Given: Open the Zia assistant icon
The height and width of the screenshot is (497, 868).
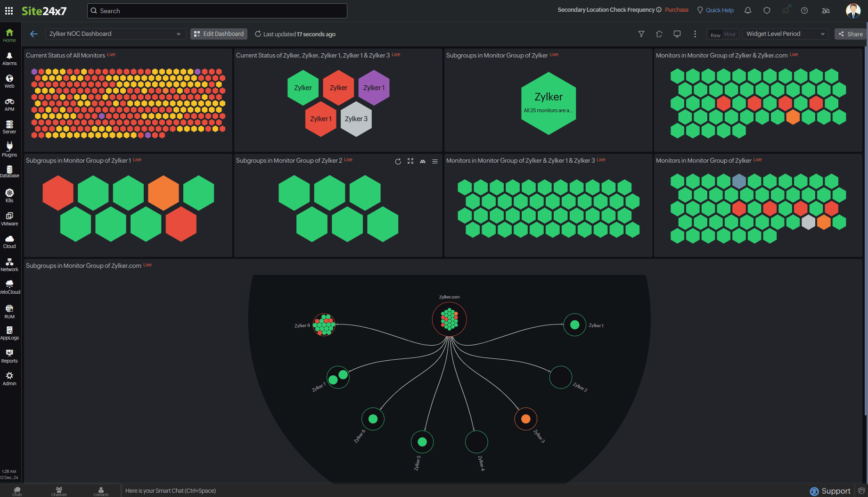Looking at the screenshot, I should [x=826, y=10].
